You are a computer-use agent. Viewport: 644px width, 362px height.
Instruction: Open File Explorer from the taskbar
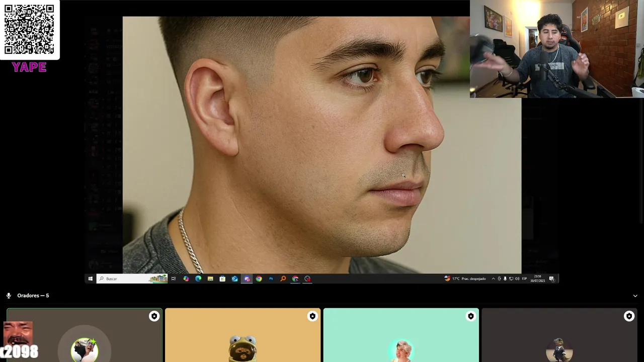[210, 279]
